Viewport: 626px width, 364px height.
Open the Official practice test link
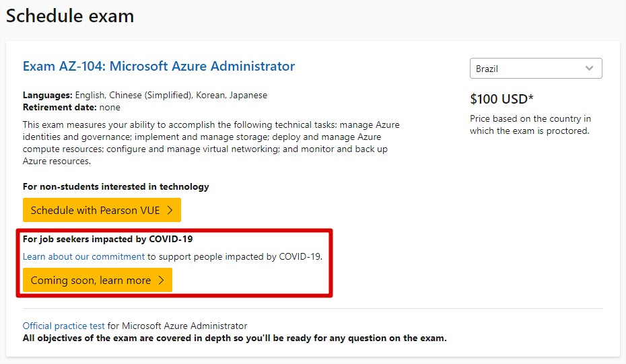pos(64,326)
